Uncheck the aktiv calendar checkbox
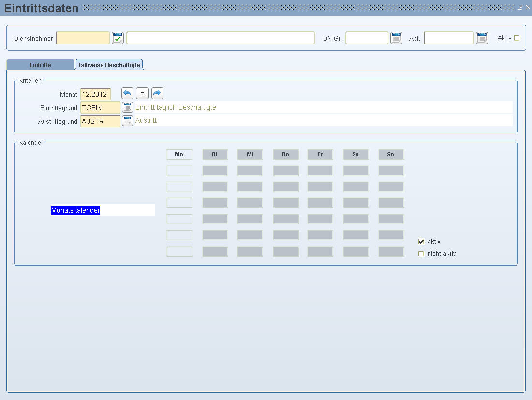 point(421,241)
